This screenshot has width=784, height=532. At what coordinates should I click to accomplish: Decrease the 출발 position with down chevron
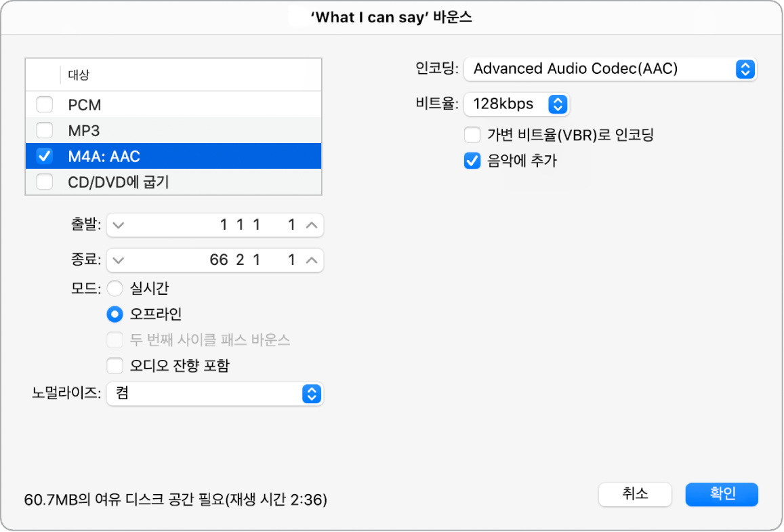coord(119,226)
